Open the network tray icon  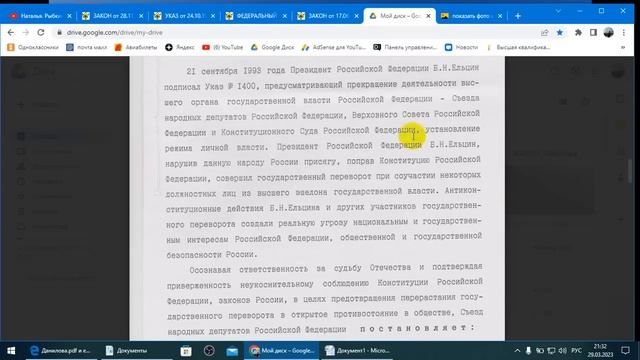coord(551,351)
